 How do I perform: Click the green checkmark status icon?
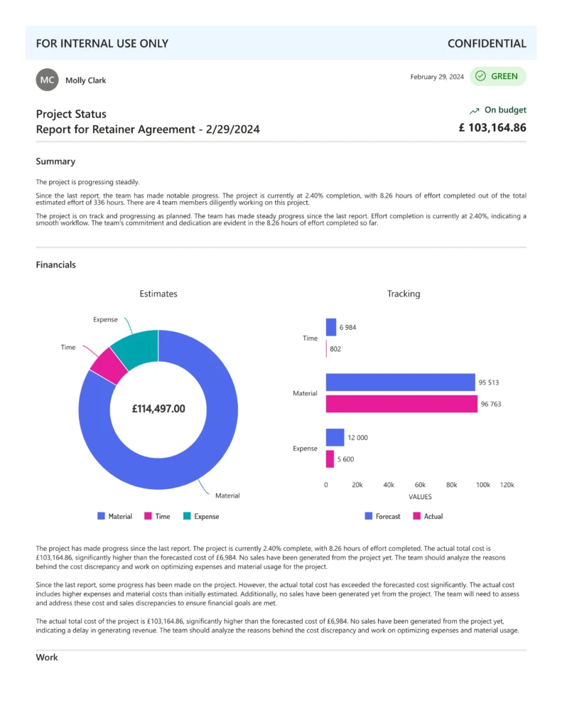point(480,76)
